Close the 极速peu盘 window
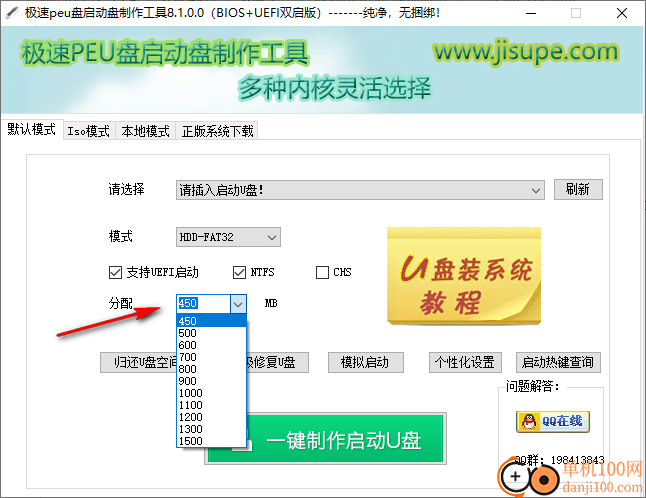This screenshot has height=498, width=646. [x=622, y=13]
